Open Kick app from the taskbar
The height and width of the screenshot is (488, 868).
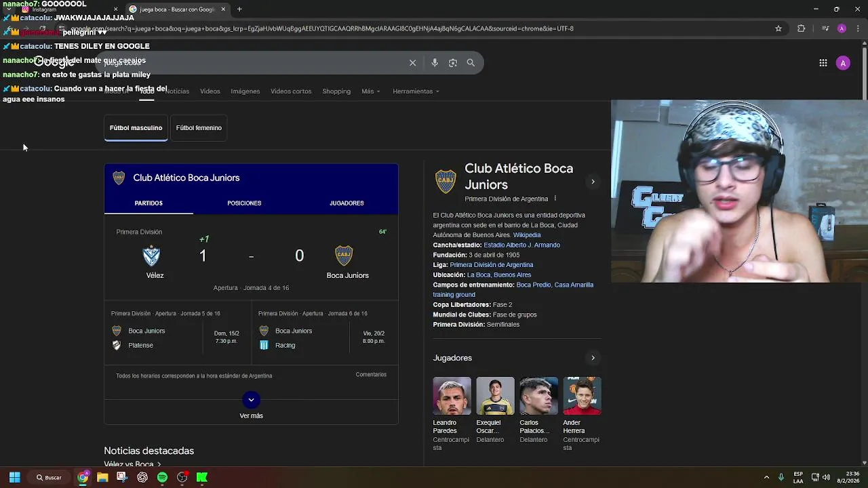click(x=202, y=477)
